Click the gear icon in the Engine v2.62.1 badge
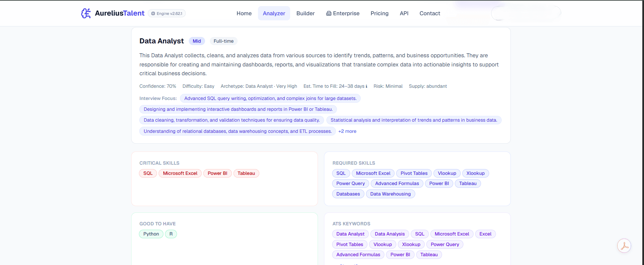644x265 pixels. (x=153, y=14)
